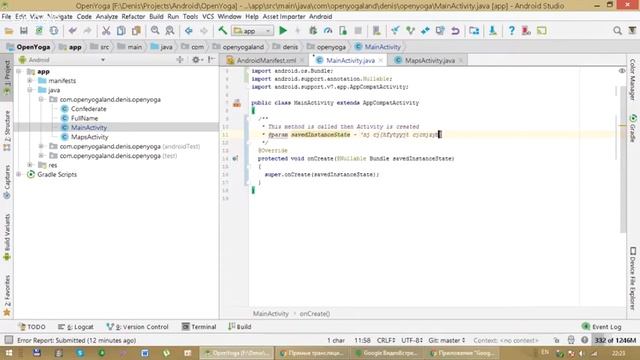Open the UTF-8 encoding selector
The height and width of the screenshot is (360, 640).
coord(412,340)
